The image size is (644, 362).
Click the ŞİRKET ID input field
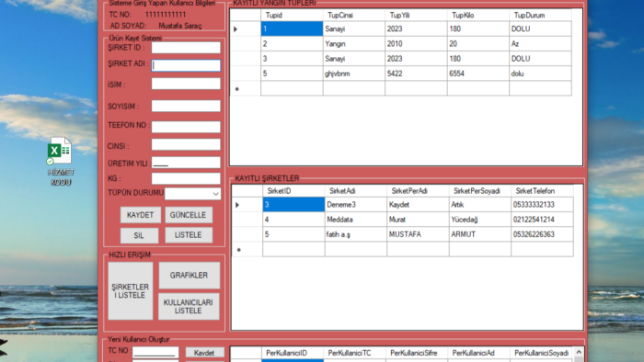tap(186, 48)
